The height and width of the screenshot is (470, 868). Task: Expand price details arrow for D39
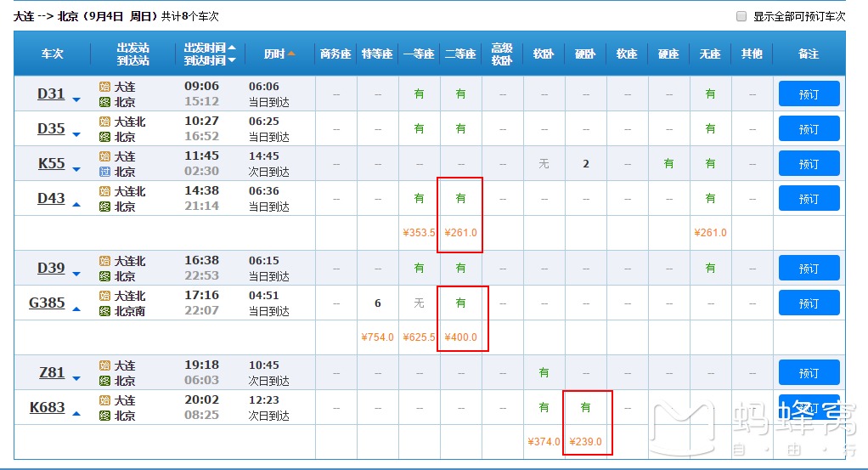pos(76,275)
